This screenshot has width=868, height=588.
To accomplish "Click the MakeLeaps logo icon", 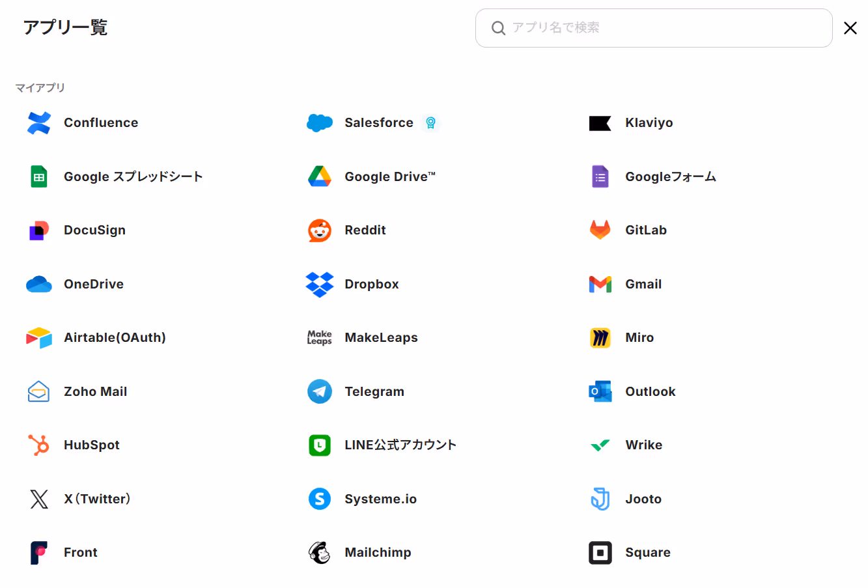I will click(320, 337).
